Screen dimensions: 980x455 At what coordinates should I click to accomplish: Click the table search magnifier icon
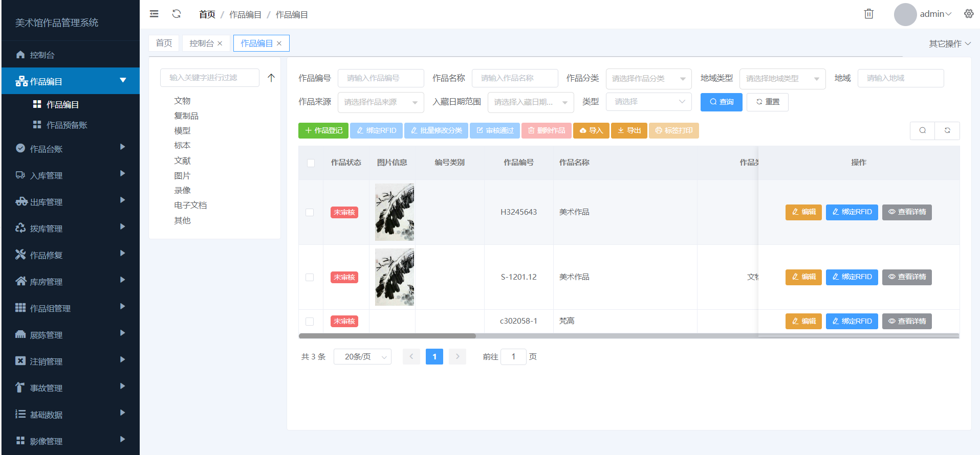coord(922,130)
